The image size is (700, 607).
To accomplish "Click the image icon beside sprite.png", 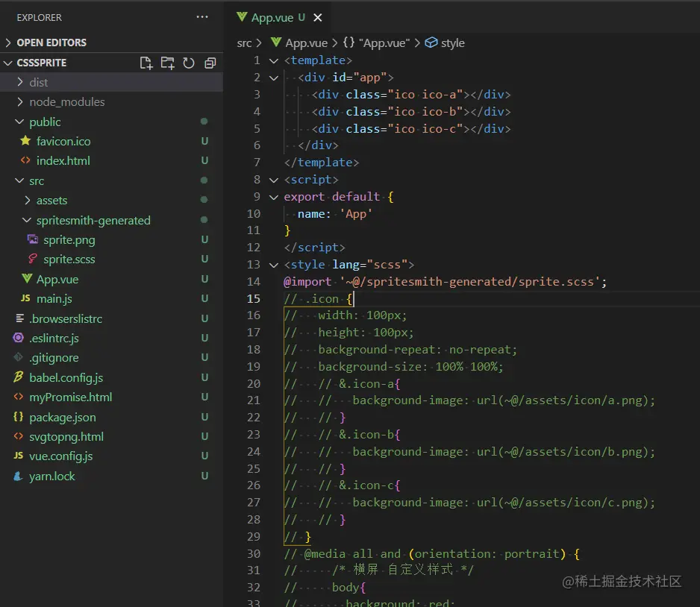I will point(33,239).
